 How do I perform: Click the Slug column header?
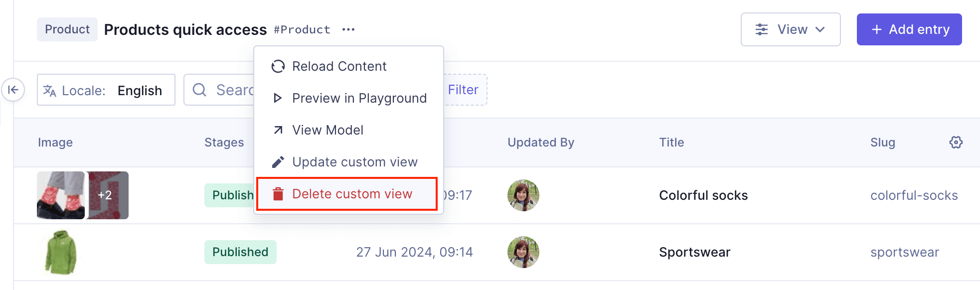click(x=883, y=143)
